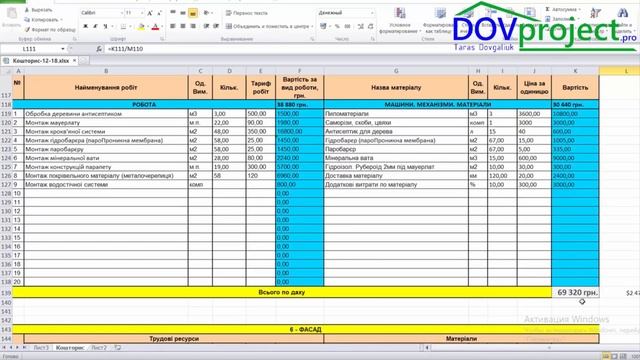Click the increase decimal icon
Image resolution: width=640 pixels, height=360 pixels.
coord(360,26)
